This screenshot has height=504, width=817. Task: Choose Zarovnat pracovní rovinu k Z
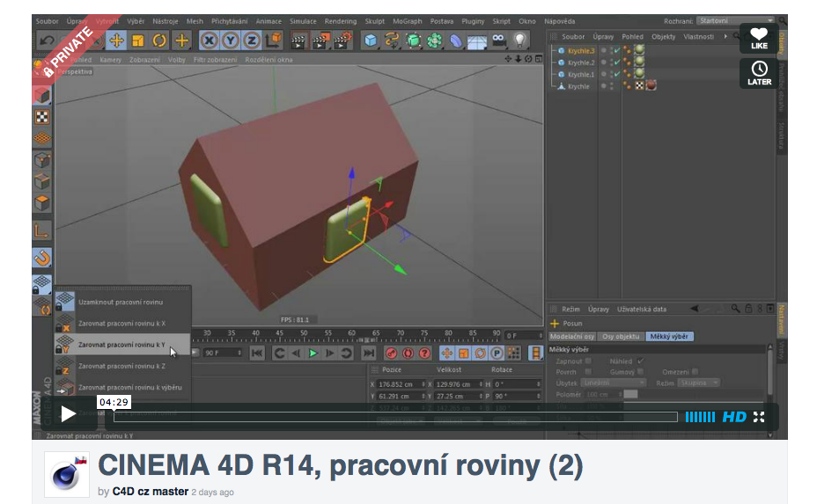pos(122,366)
